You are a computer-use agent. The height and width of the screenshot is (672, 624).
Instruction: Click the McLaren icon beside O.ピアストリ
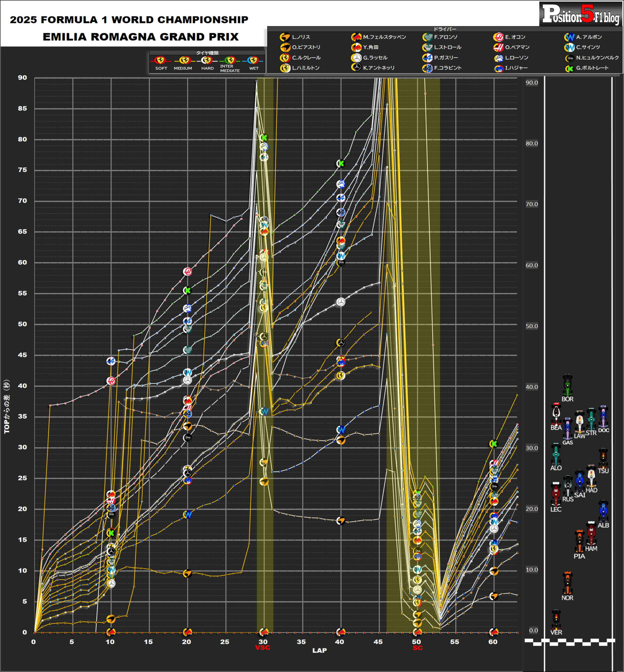[x=285, y=47]
